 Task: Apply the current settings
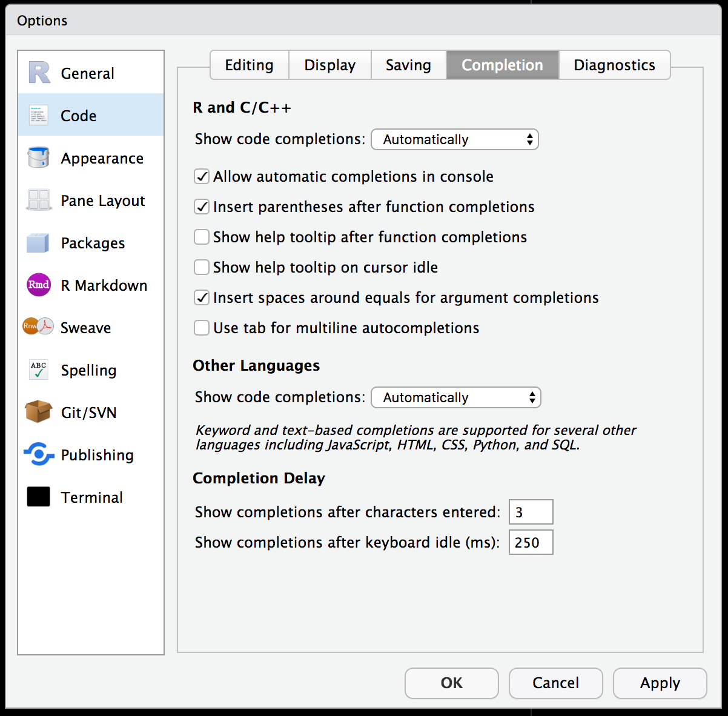[x=660, y=683]
